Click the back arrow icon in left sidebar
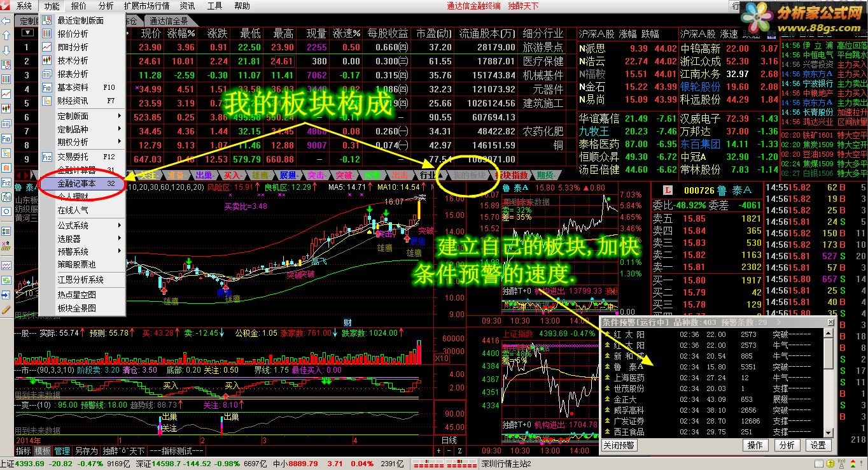868x470 pixels. (6, 22)
